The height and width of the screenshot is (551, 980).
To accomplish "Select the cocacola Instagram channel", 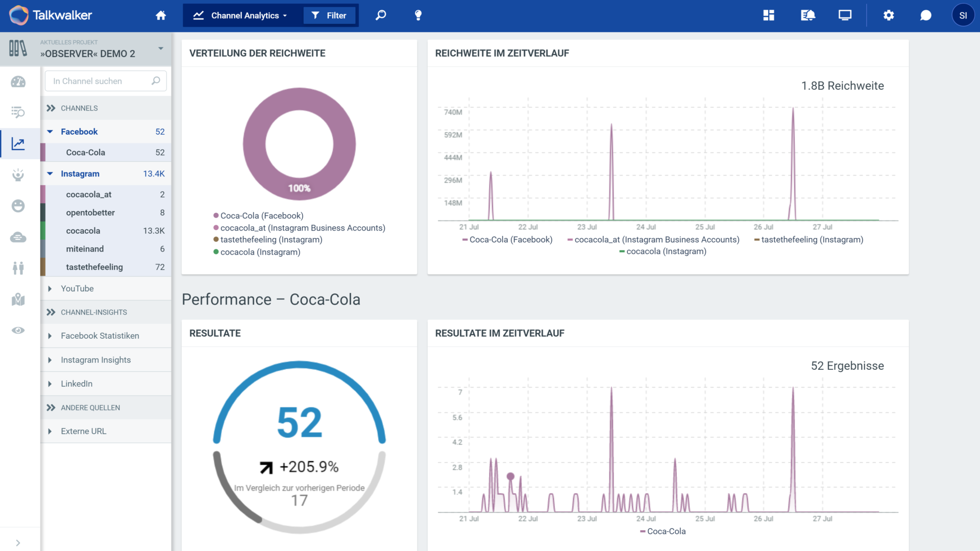I will coord(106,231).
